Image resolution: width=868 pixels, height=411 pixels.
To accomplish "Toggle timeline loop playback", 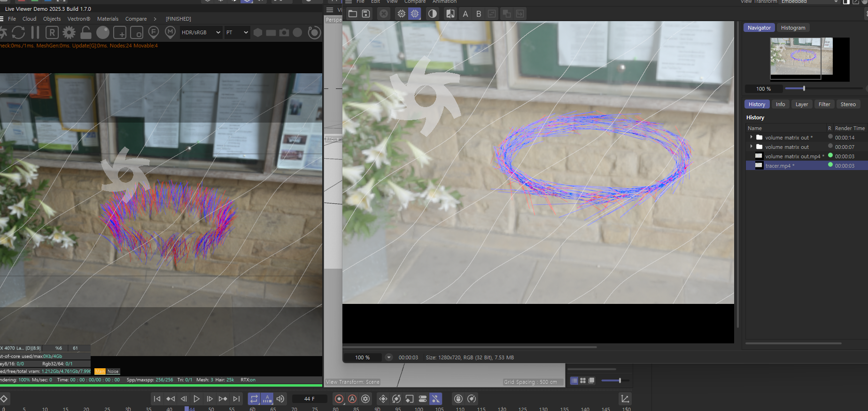I will pyautogui.click(x=254, y=399).
